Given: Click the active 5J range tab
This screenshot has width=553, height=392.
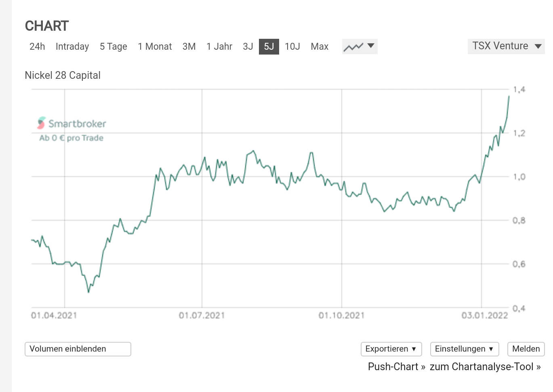Looking at the screenshot, I should [x=269, y=46].
